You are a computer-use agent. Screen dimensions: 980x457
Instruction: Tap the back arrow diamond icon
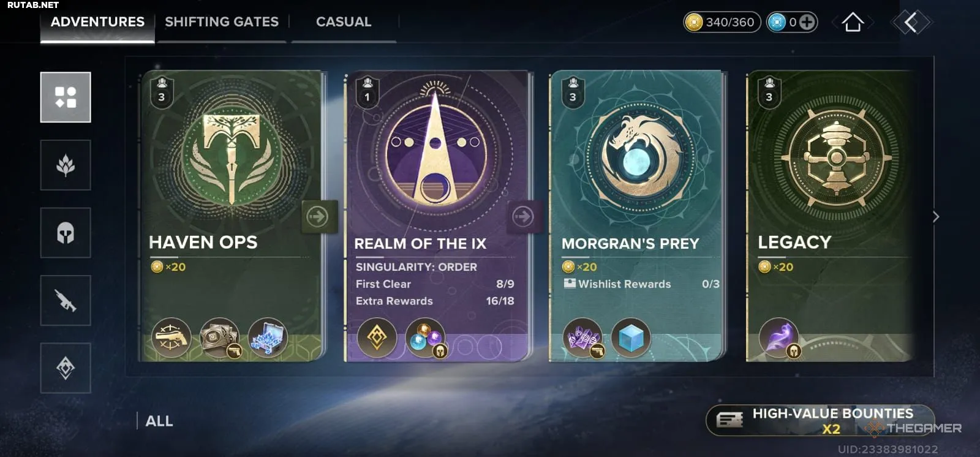click(911, 23)
